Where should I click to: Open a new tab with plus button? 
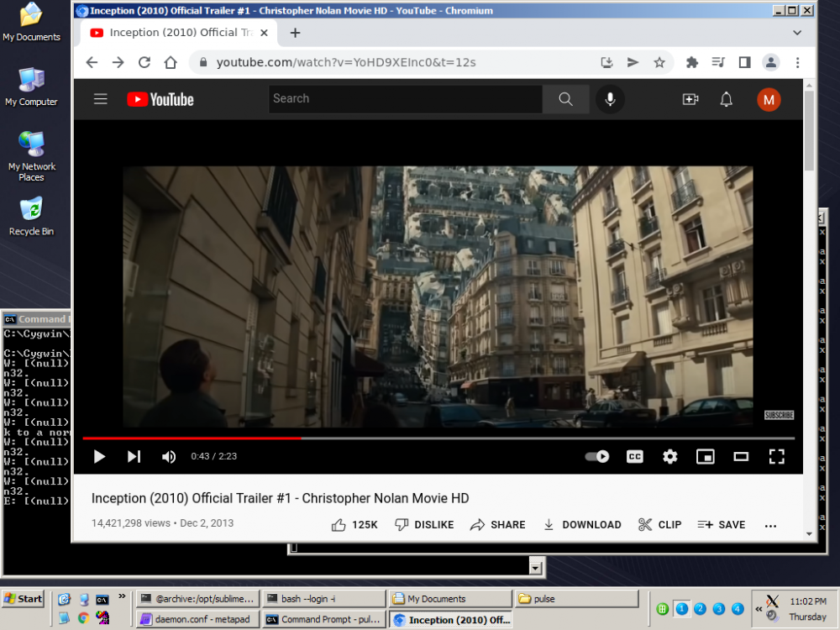(295, 33)
